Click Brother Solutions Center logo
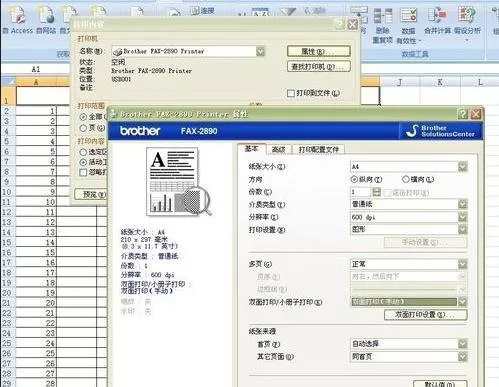This screenshot has width=499, height=387. pyautogui.click(x=441, y=131)
